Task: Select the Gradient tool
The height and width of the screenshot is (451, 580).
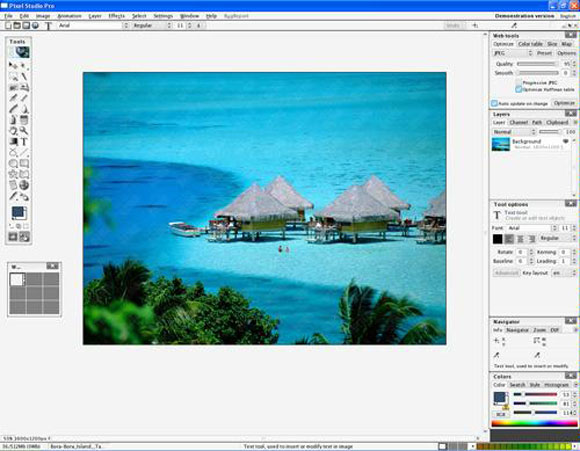Action: [x=13, y=142]
